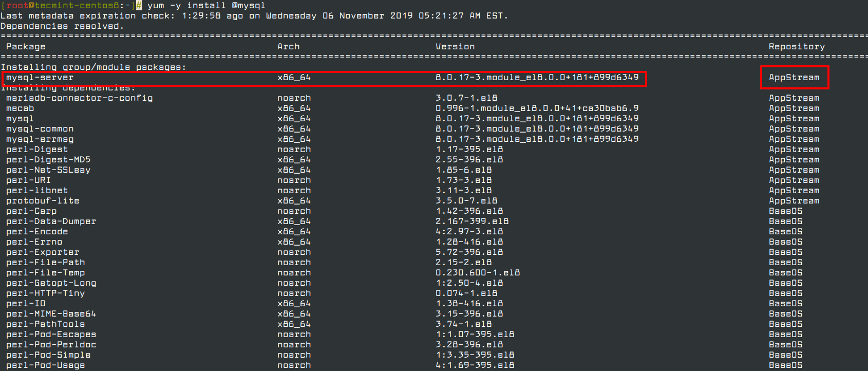The image size is (868, 371).
Task: Click the 'perl-Pod-Simple' package name
Action: [48, 355]
